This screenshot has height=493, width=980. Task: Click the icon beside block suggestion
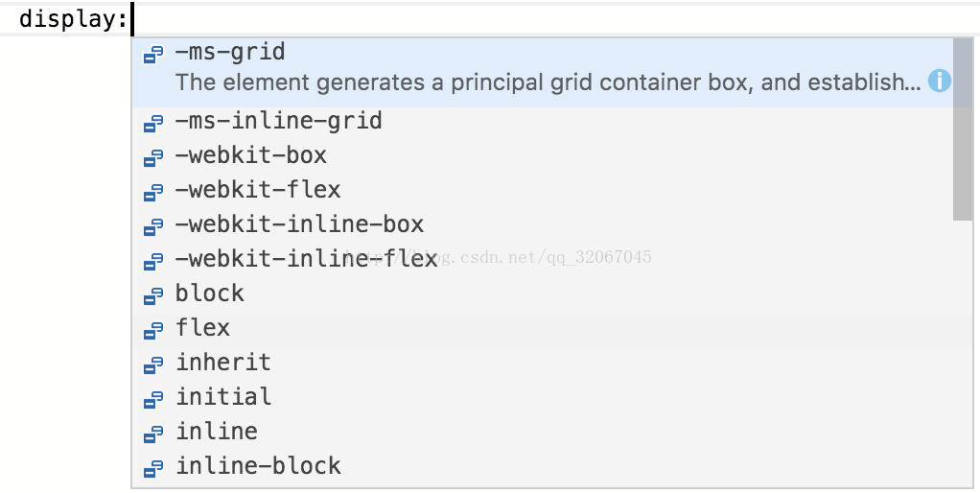[153, 294]
